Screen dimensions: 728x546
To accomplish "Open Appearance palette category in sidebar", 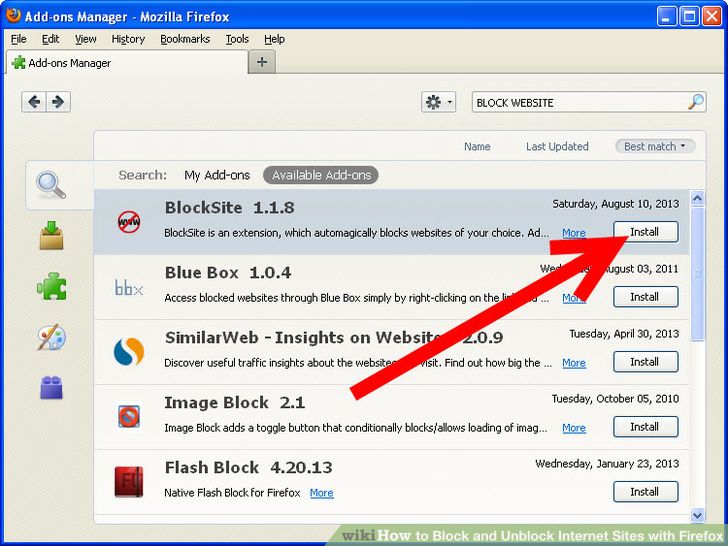I will pyautogui.click(x=51, y=337).
